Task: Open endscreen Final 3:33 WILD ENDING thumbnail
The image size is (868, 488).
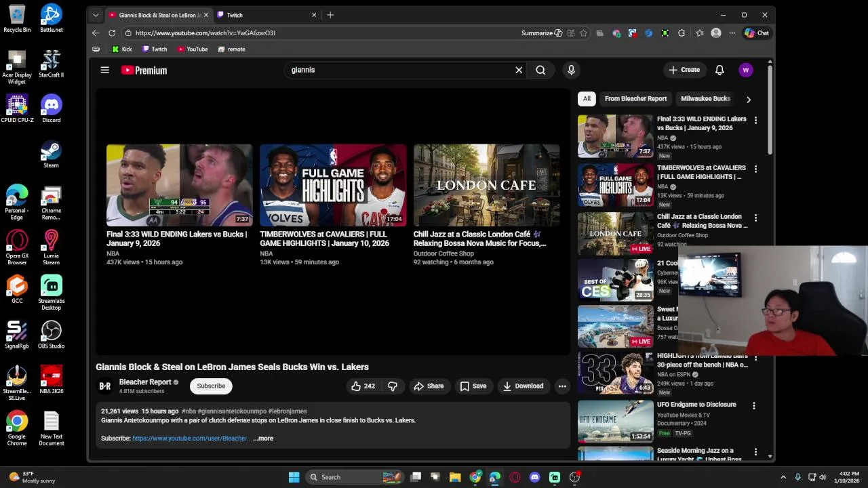Action: click(179, 185)
